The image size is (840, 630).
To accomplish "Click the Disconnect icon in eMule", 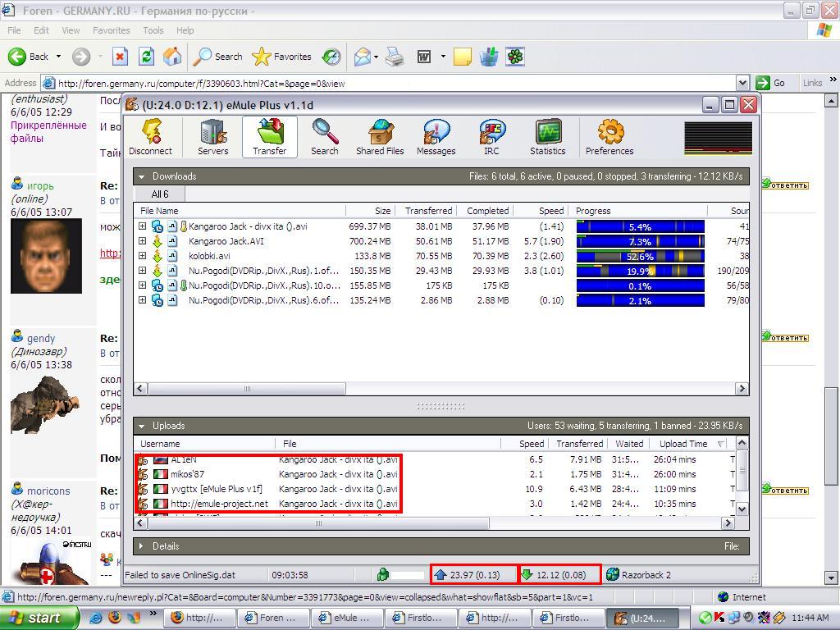I will click(x=151, y=137).
